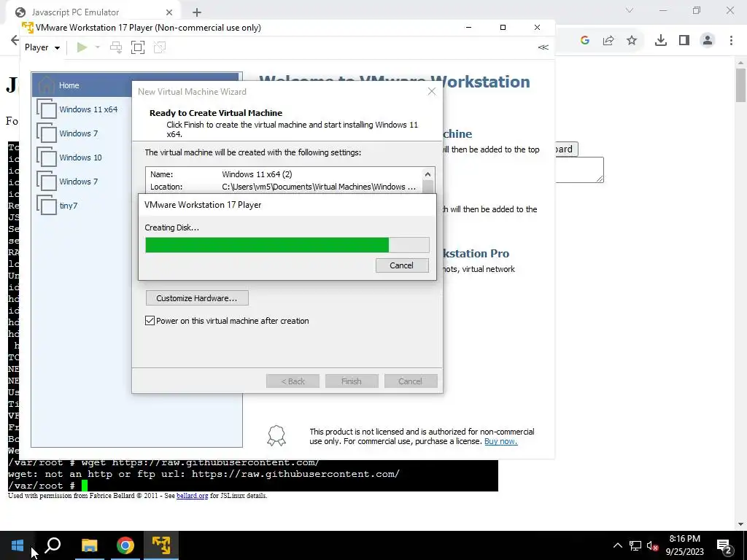Image resolution: width=747 pixels, height=560 pixels.
Task: Click in the JSLinux terminal prompt
Action: pyautogui.click(x=85, y=486)
